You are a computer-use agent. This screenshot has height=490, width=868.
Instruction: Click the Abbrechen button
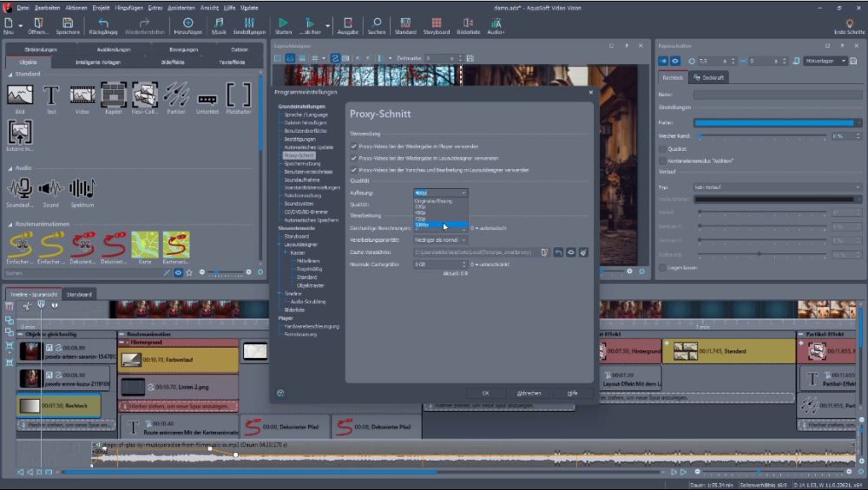point(529,393)
